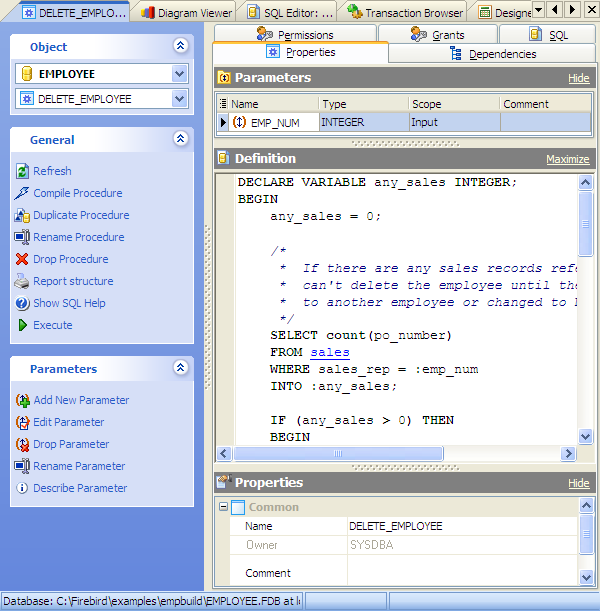Hide the Properties section
The width and height of the screenshot is (600, 611).
(x=579, y=483)
